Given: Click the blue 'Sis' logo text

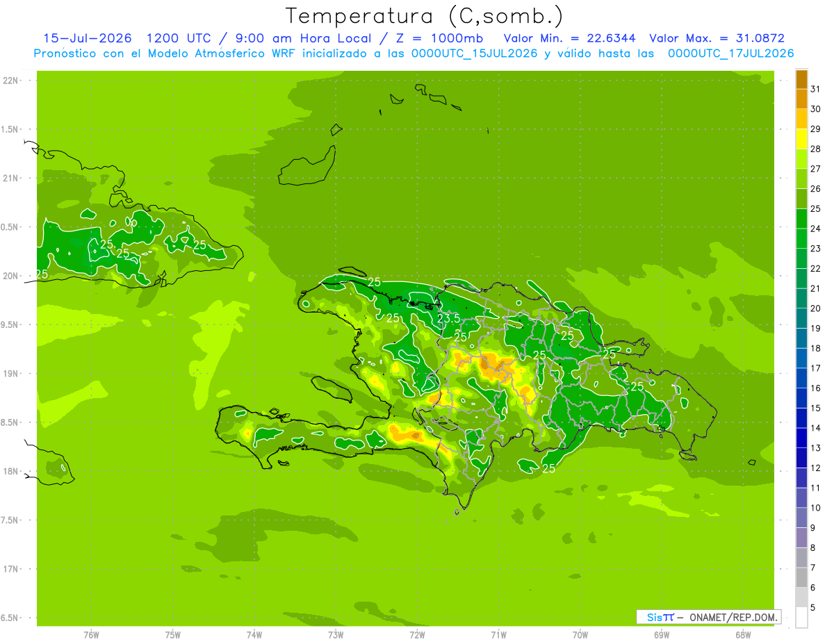Looking at the screenshot, I should 653,617.
